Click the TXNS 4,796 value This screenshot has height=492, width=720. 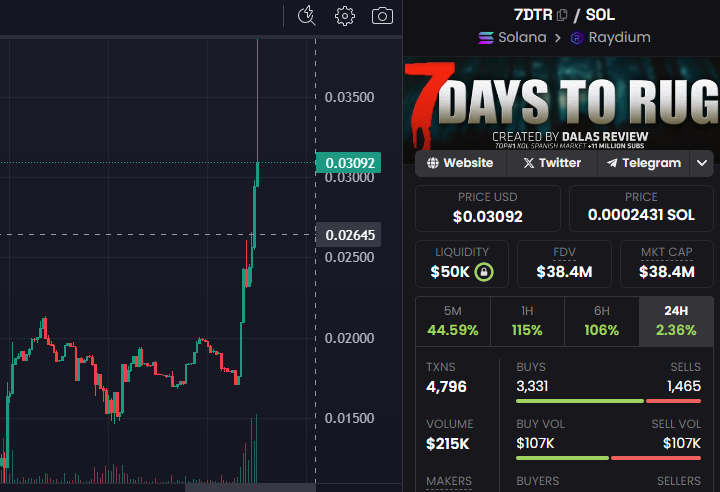tap(446, 386)
